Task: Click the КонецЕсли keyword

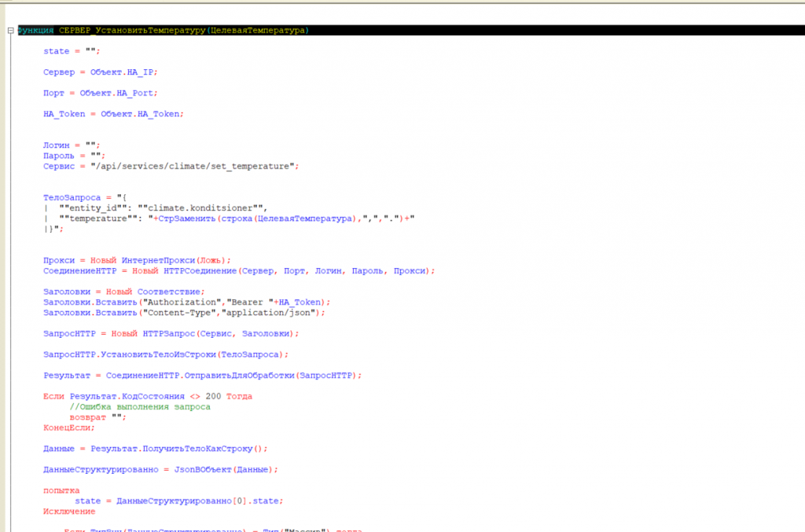Action: click(x=69, y=427)
